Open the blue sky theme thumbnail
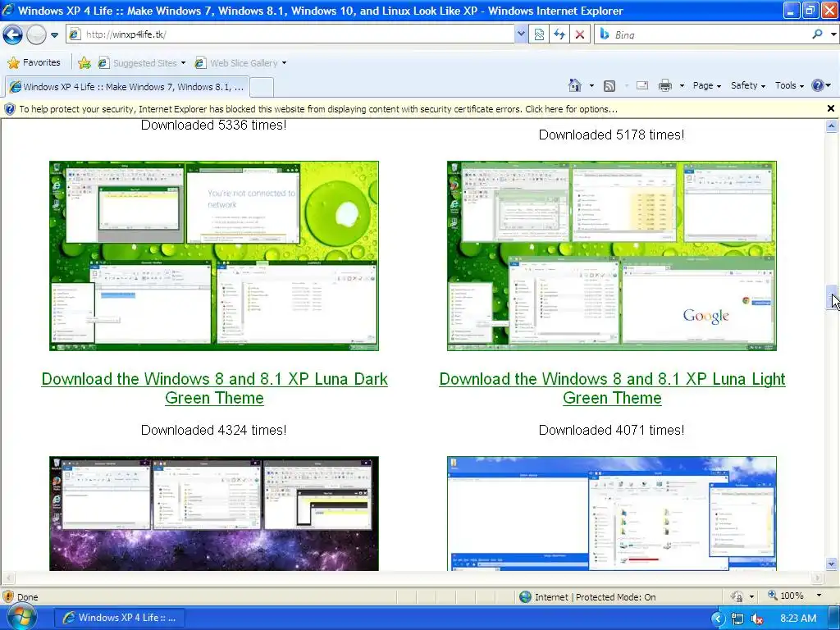This screenshot has width=840, height=630. pos(612,514)
